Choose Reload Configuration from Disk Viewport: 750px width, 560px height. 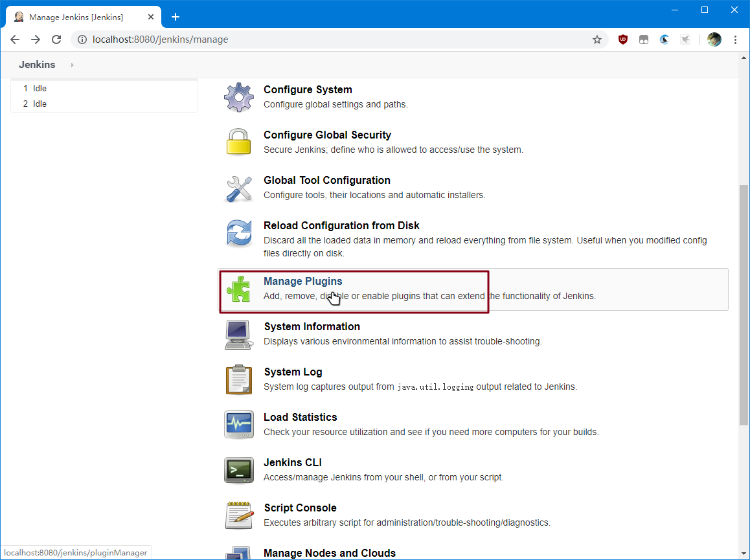click(341, 226)
